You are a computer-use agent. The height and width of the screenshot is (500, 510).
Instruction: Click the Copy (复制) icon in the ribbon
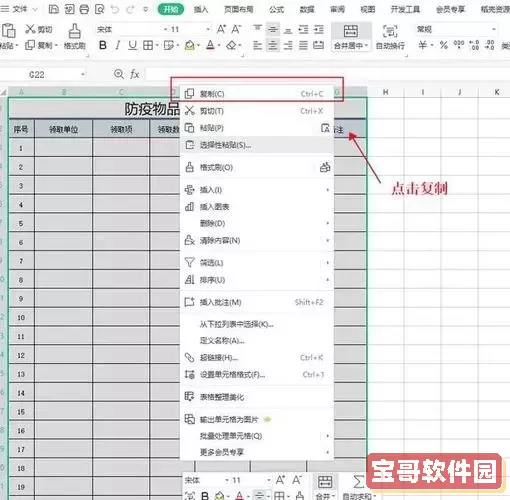coord(30,45)
